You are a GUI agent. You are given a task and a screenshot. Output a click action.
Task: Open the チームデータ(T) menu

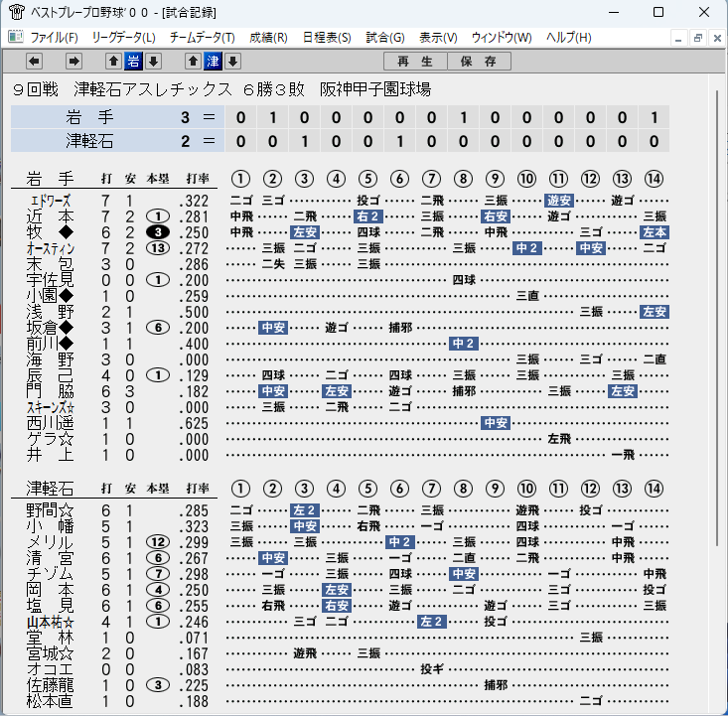[x=203, y=37]
